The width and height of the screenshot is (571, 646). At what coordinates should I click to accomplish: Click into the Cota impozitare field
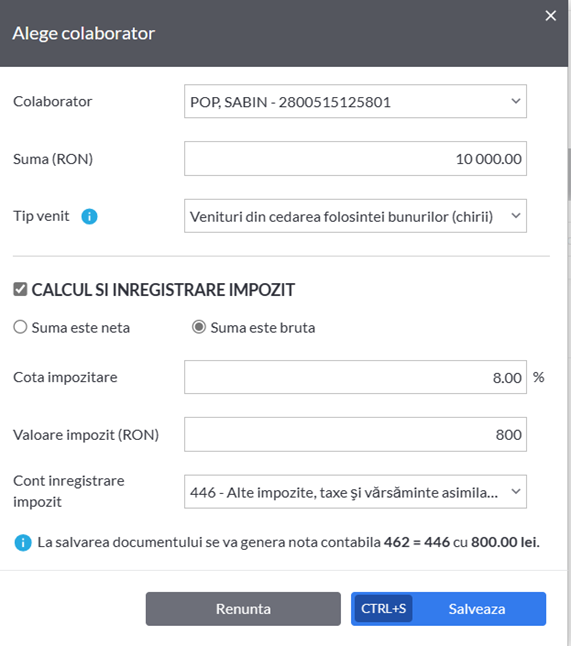pyautogui.click(x=355, y=377)
